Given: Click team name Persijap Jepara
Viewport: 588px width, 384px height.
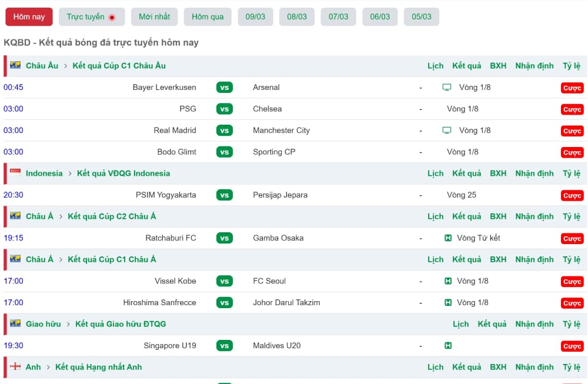Looking at the screenshot, I should pyautogui.click(x=280, y=195).
